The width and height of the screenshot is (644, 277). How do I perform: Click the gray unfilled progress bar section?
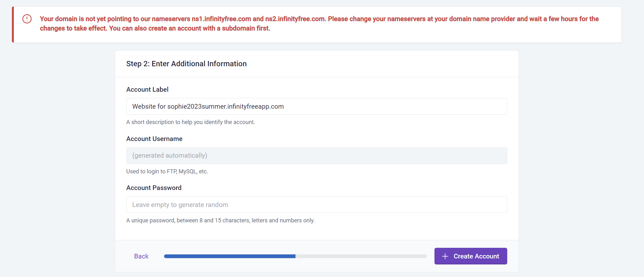coord(361,256)
